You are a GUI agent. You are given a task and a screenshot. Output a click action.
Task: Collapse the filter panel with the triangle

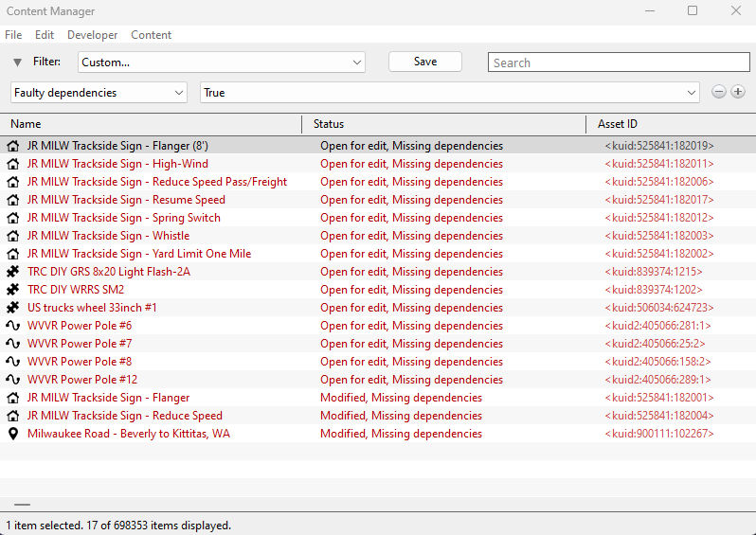click(17, 62)
